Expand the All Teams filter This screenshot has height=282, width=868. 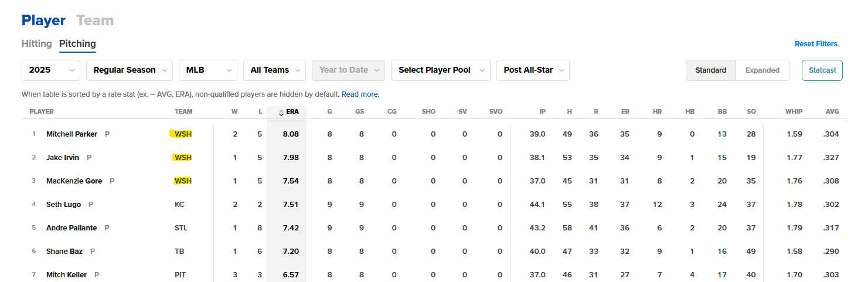click(x=274, y=70)
